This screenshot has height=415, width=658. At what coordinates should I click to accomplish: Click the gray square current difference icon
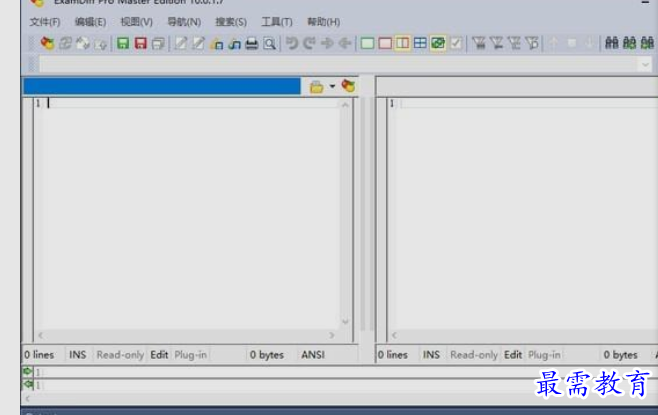pyautogui.click(x=572, y=43)
